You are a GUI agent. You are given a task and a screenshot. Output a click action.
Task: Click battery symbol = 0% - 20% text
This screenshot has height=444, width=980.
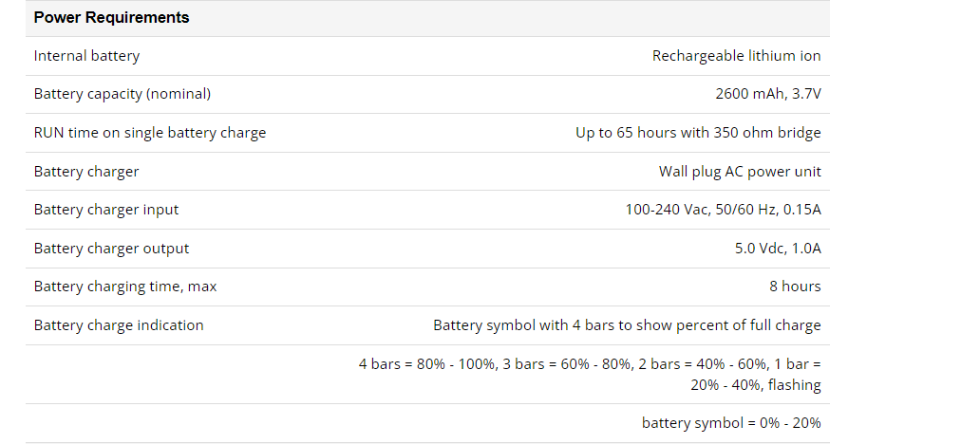pyautogui.click(x=731, y=423)
